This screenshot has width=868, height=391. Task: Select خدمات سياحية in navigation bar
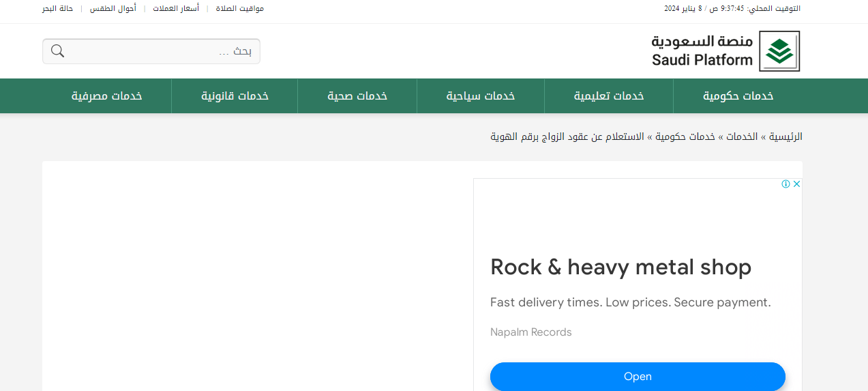pos(480,96)
